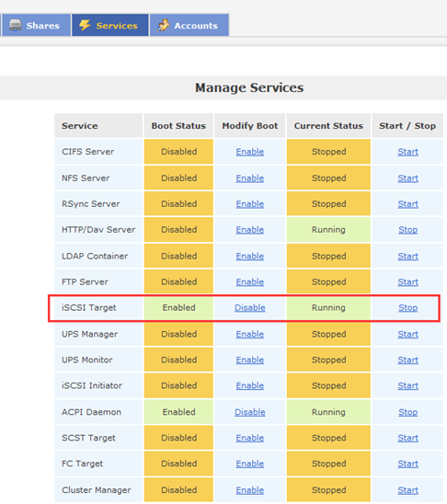Viewport: 447px width, 504px height.
Task: Enable CIFS Server at boot
Action: (x=249, y=152)
